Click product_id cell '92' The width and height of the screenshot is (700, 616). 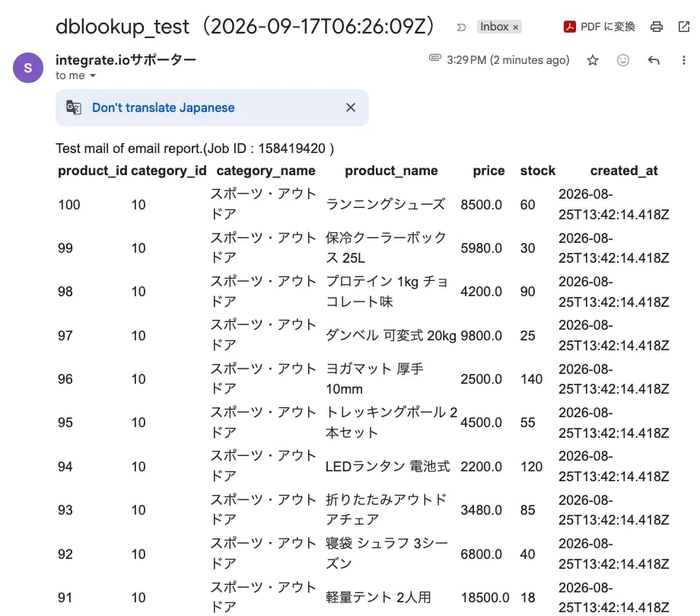(x=65, y=554)
